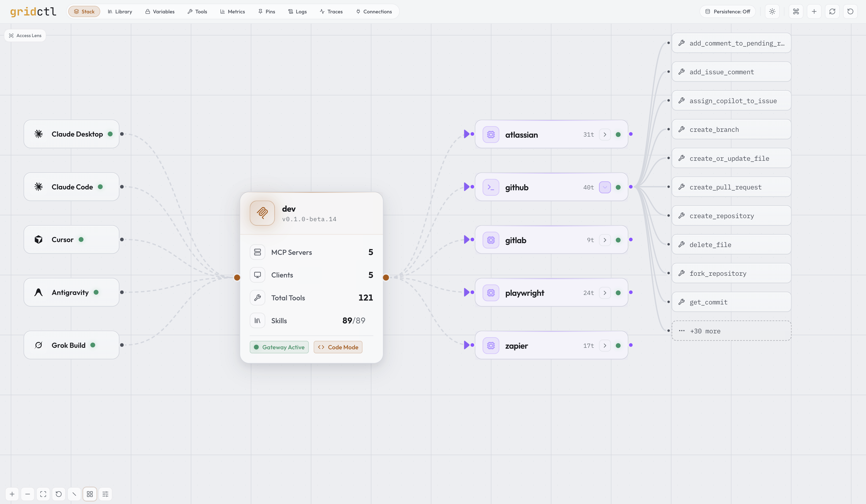
Task: Click the Claude Code asterisk icon
Action: pos(38,187)
